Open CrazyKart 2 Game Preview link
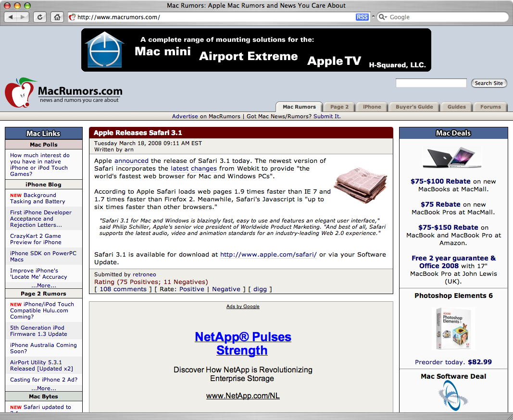The height and width of the screenshot is (420, 513). [36, 239]
